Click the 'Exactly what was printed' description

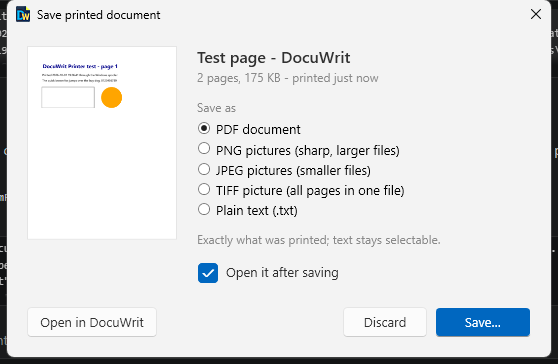[x=319, y=240]
